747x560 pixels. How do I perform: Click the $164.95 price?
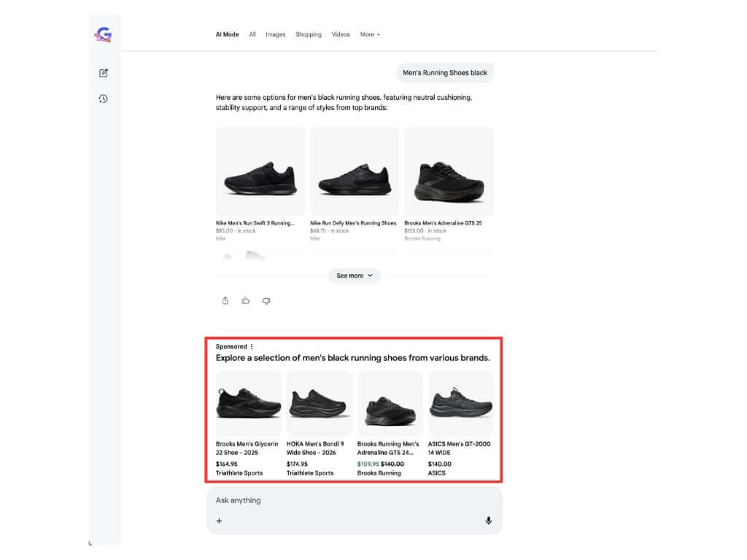click(226, 464)
